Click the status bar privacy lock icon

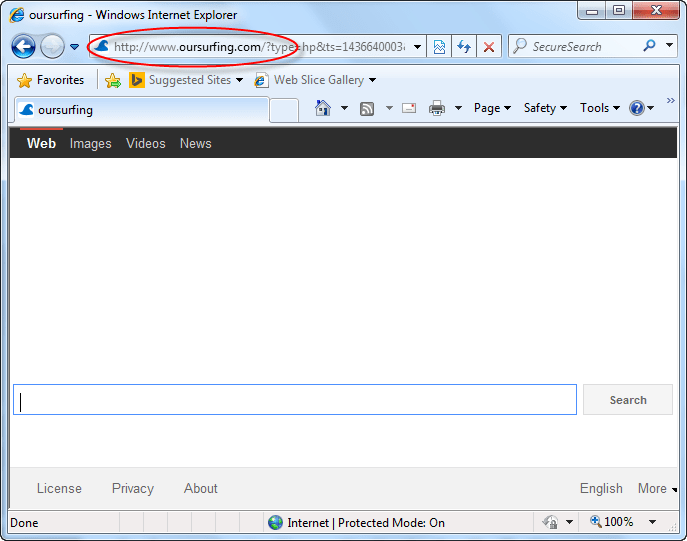click(551, 522)
